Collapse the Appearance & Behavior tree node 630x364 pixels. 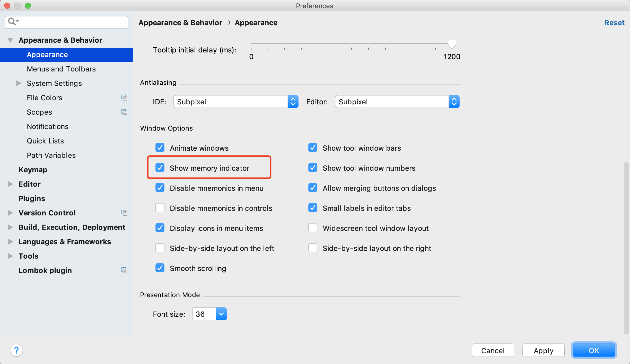(x=10, y=40)
